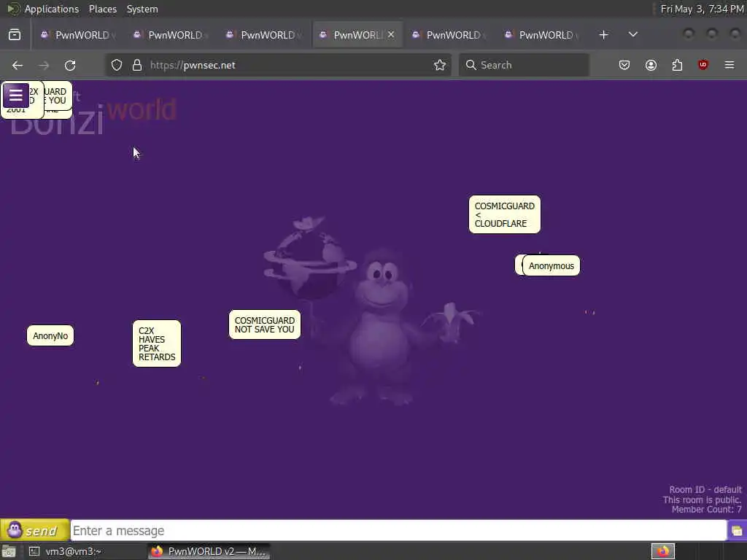747x560 pixels.
Task: Reload the current page
Action: 70,65
